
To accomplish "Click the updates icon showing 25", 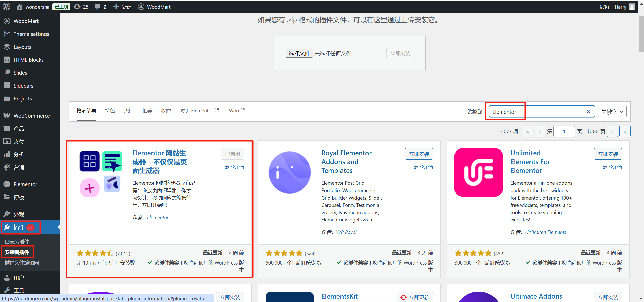I will [x=77, y=7].
